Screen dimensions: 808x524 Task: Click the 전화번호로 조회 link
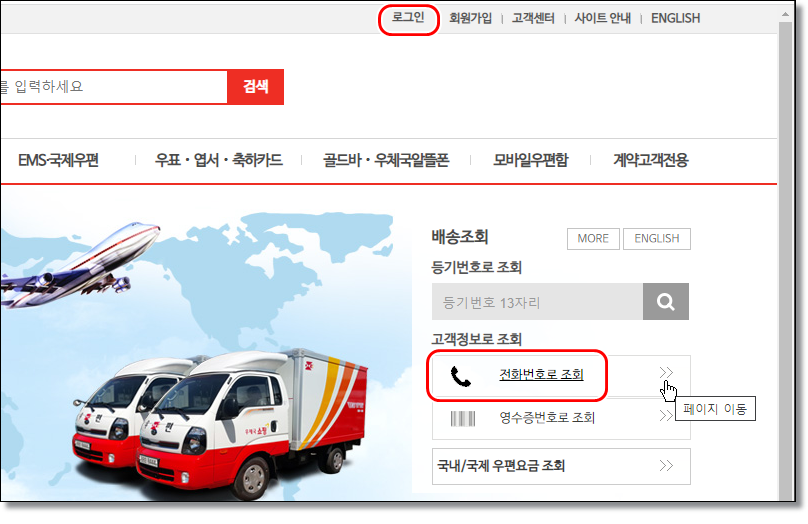tap(541, 375)
